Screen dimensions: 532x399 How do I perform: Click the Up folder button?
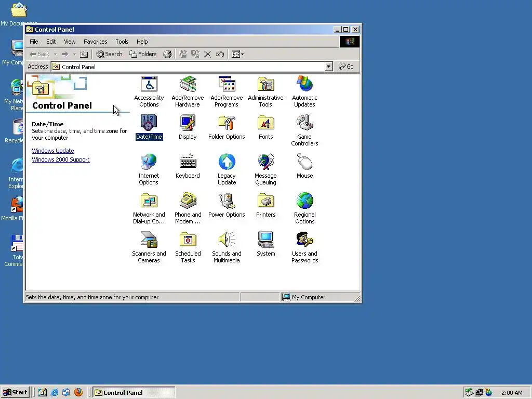tap(84, 54)
